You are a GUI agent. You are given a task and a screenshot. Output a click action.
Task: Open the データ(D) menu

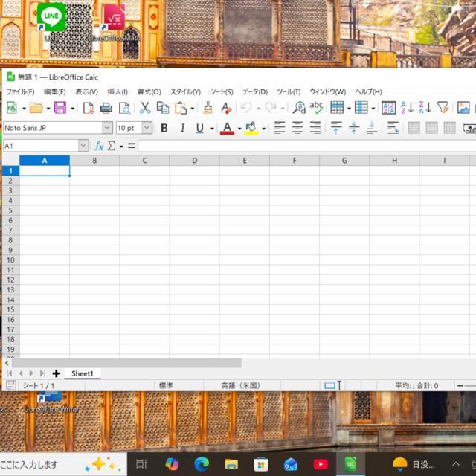(254, 91)
